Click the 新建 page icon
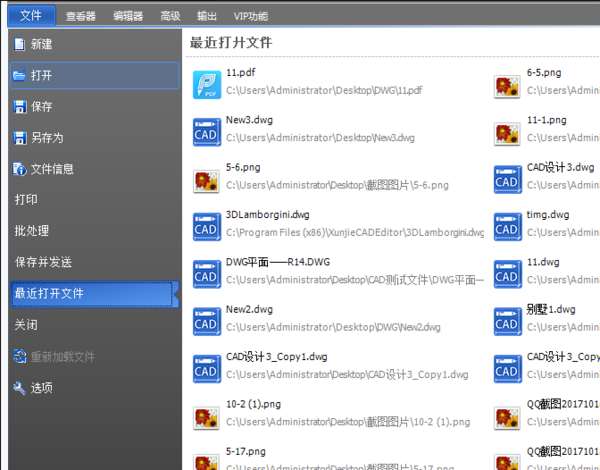Viewport: 600px width, 470px height. (x=19, y=44)
